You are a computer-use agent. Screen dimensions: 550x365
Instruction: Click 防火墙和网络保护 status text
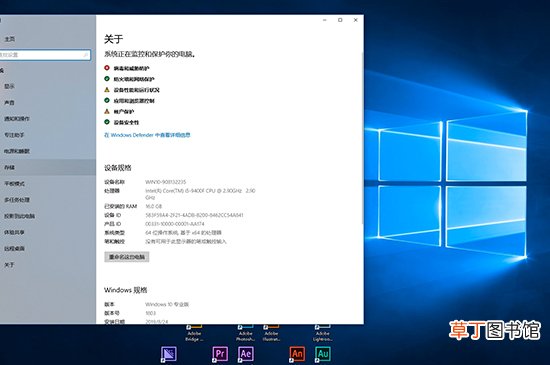[x=134, y=79]
